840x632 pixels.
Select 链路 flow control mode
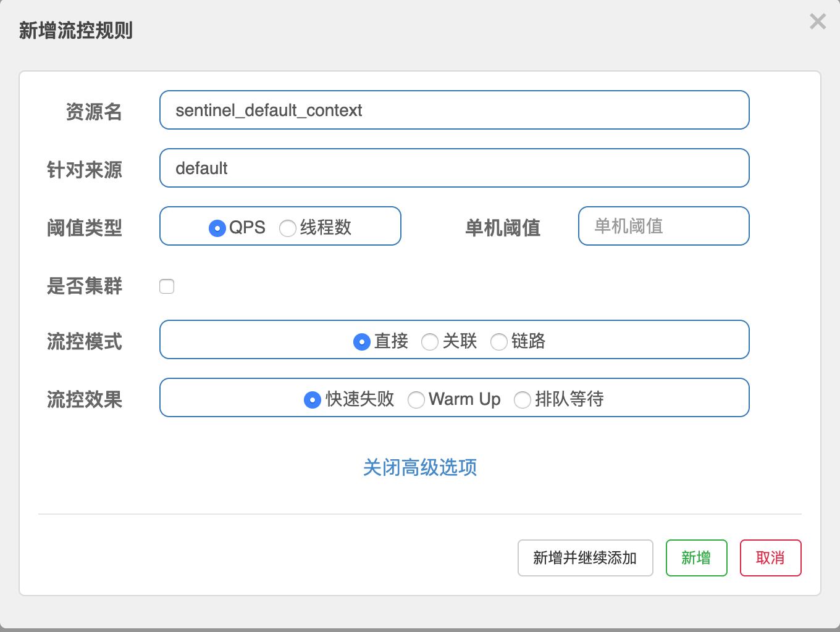click(499, 341)
